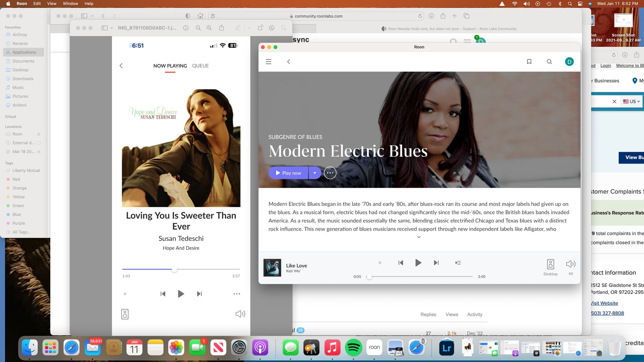
Task: Select the NOW PLAYING tab
Action: point(170,66)
